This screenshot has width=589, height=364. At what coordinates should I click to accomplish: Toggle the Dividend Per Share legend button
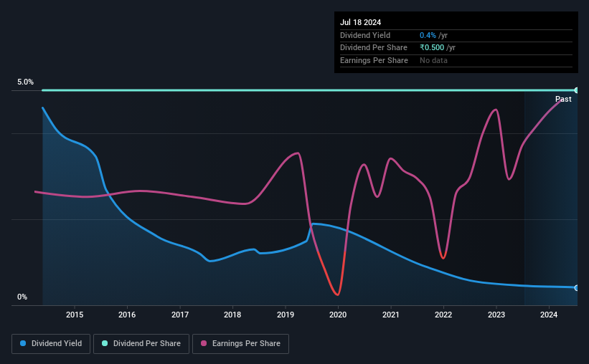[141, 344]
